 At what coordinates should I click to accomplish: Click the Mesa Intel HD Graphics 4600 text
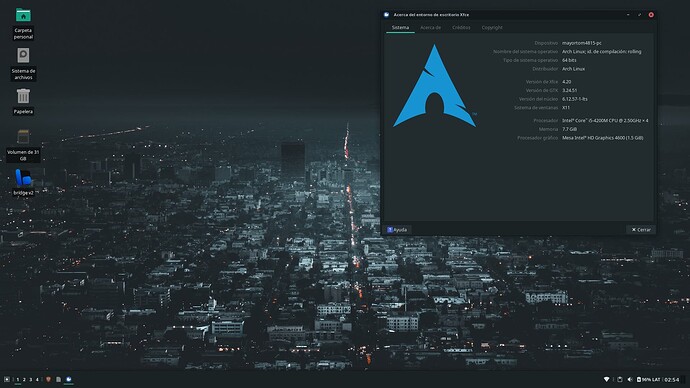pyautogui.click(x=602, y=138)
